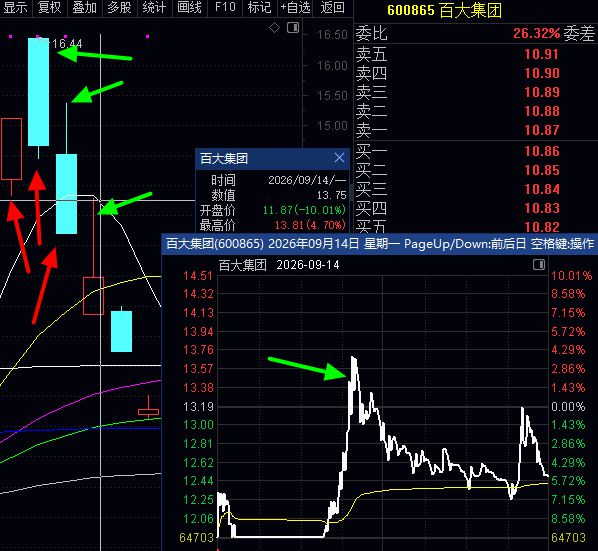Viewport: 598px width, 551px height.
Task: Click the 600865 百大集团 stock title
Action: click(x=445, y=10)
